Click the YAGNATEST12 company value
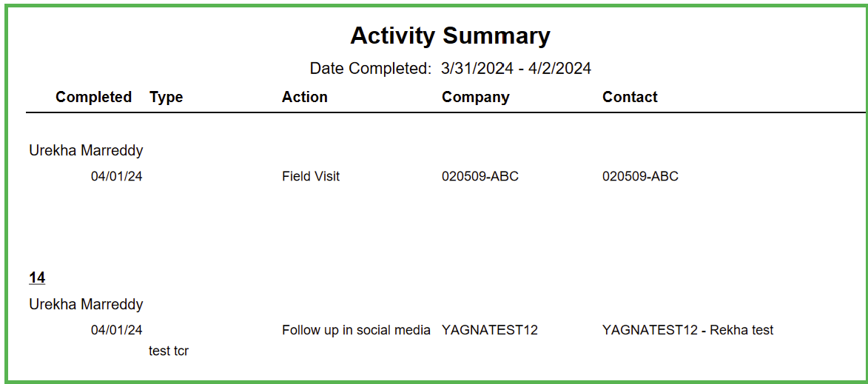This screenshot has width=868, height=384. (490, 330)
